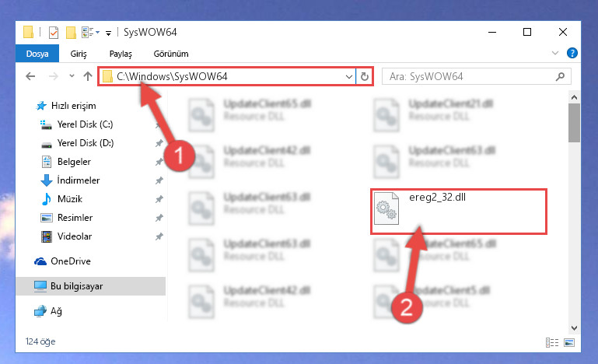Viewport: 598px width, 364px height.
Task: Click the New folder quick access icon
Action: click(x=71, y=33)
